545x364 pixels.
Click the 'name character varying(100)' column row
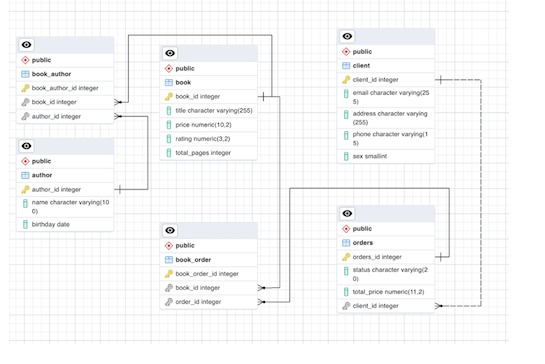pyautogui.click(x=65, y=207)
